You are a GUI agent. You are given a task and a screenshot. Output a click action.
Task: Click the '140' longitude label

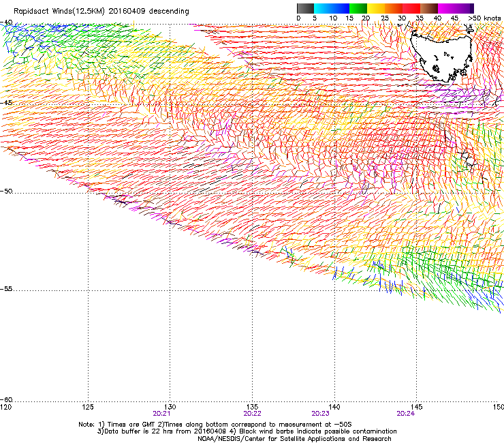click(x=334, y=407)
